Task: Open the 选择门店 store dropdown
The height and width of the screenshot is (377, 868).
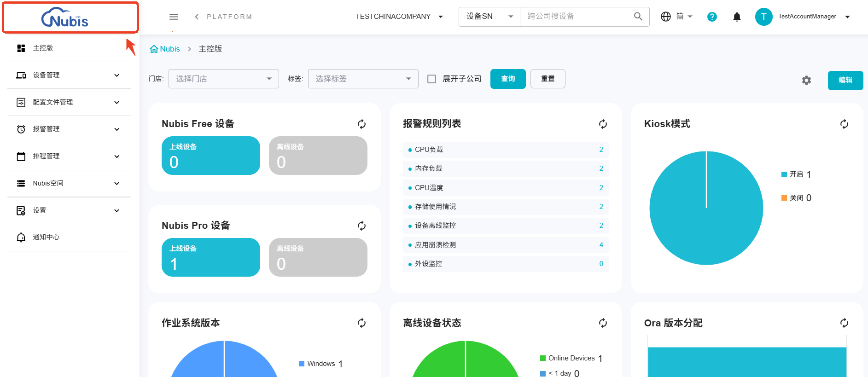Action: pyautogui.click(x=224, y=79)
